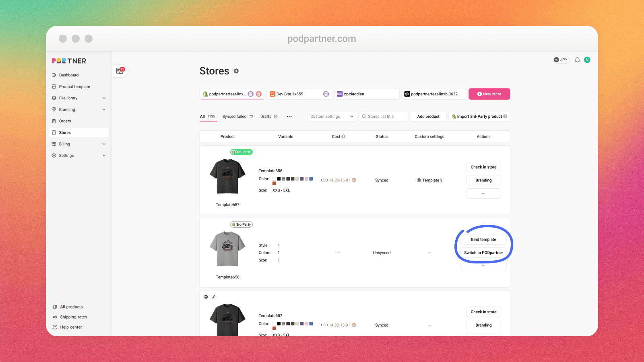Expand the Billing sidebar menu
The height and width of the screenshot is (362, 644).
(x=79, y=144)
